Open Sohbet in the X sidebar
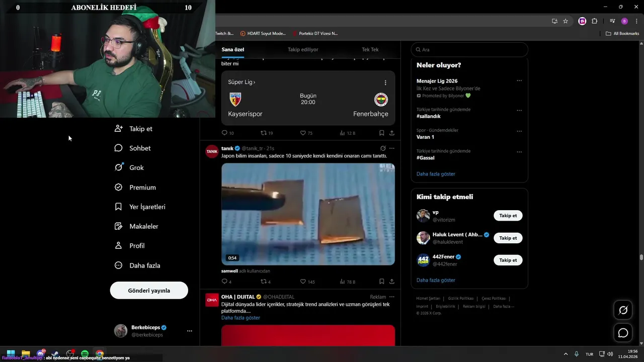 (x=132, y=148)
